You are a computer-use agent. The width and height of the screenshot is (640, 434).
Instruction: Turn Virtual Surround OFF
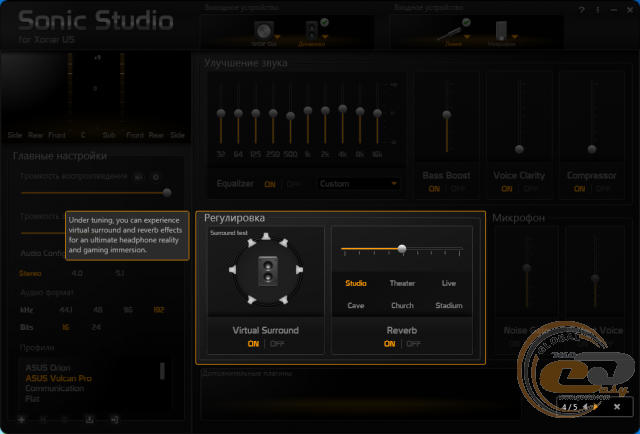tap(277, 344)
